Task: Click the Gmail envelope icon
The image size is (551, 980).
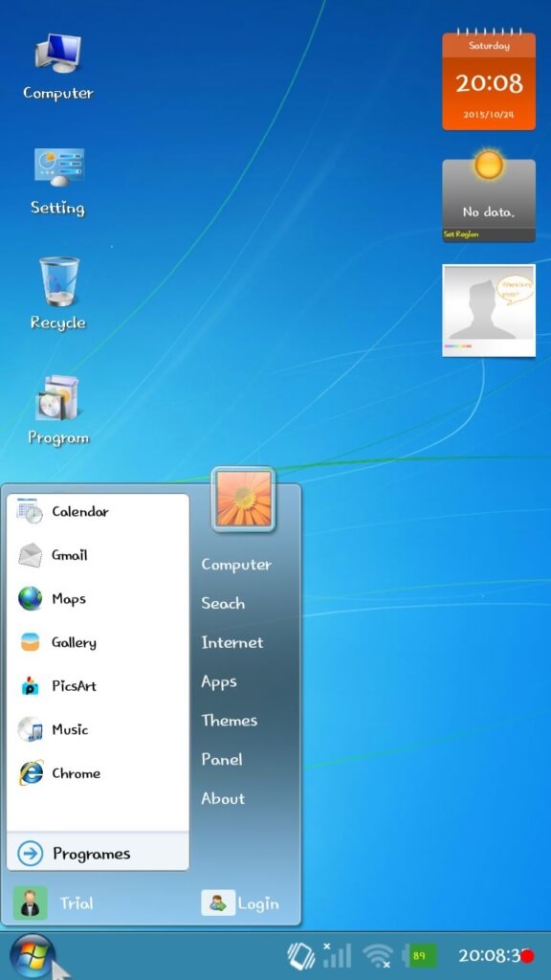Action: pyautogui.click(x=30, y=555)
